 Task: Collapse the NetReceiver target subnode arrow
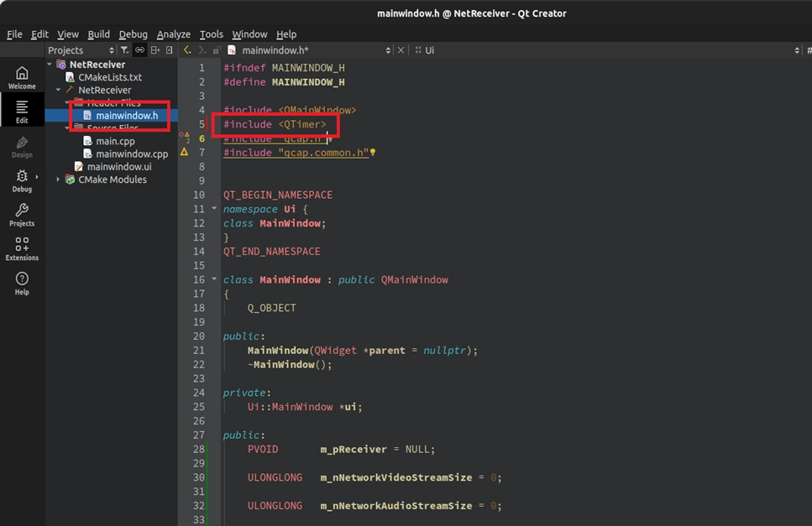pos(58,90)
